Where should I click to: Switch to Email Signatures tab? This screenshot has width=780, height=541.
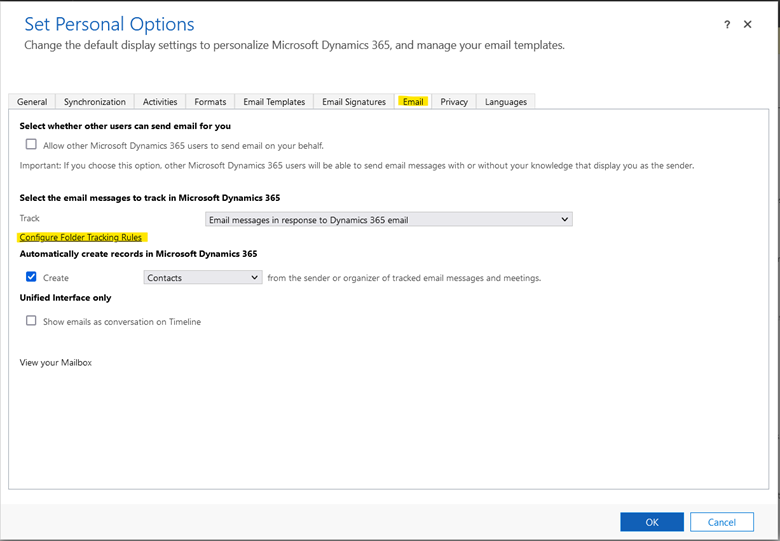click(354, 102)
